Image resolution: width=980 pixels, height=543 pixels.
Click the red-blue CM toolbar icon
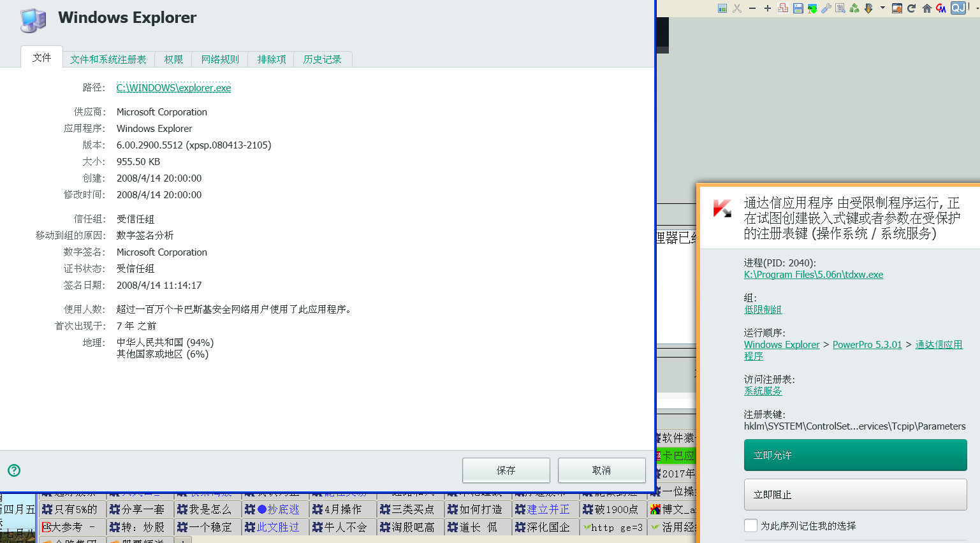coord(941,8)
